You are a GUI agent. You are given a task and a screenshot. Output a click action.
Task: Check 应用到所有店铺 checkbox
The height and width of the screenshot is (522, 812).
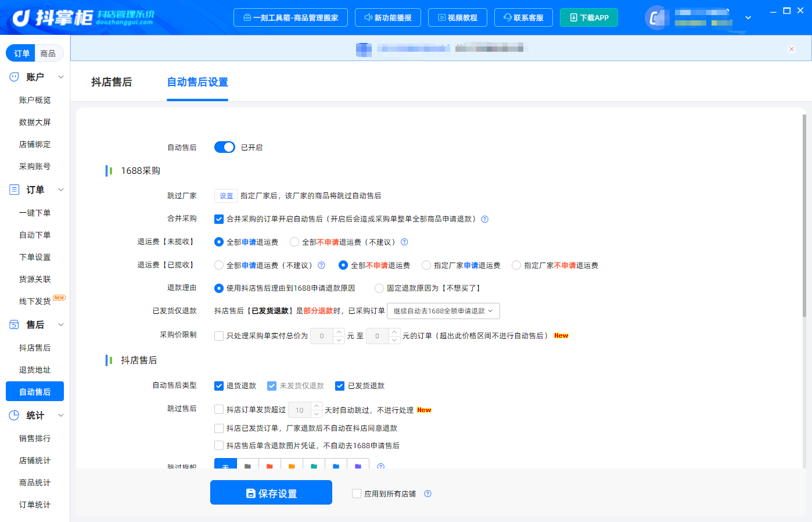coord(357,494)
